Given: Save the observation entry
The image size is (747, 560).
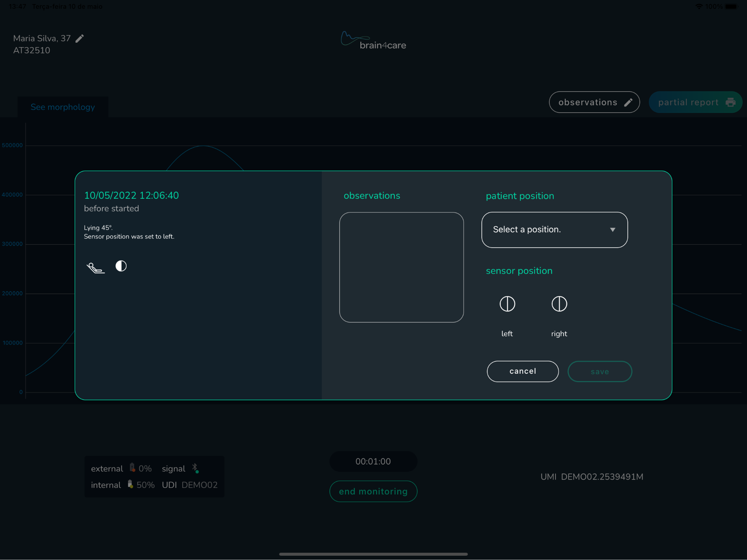Looking at the screenshot, I should (x=599, y=372).
